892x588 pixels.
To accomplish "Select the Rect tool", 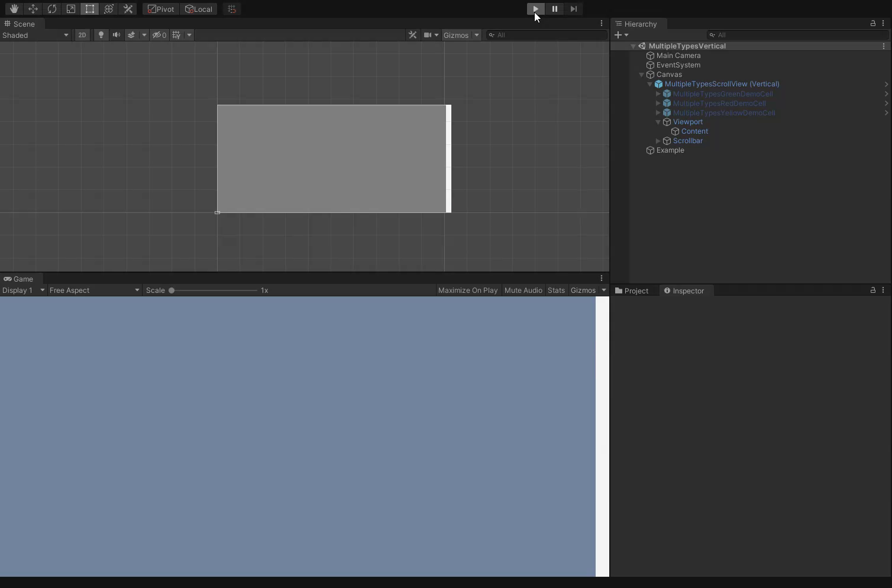I will point(90,9).
